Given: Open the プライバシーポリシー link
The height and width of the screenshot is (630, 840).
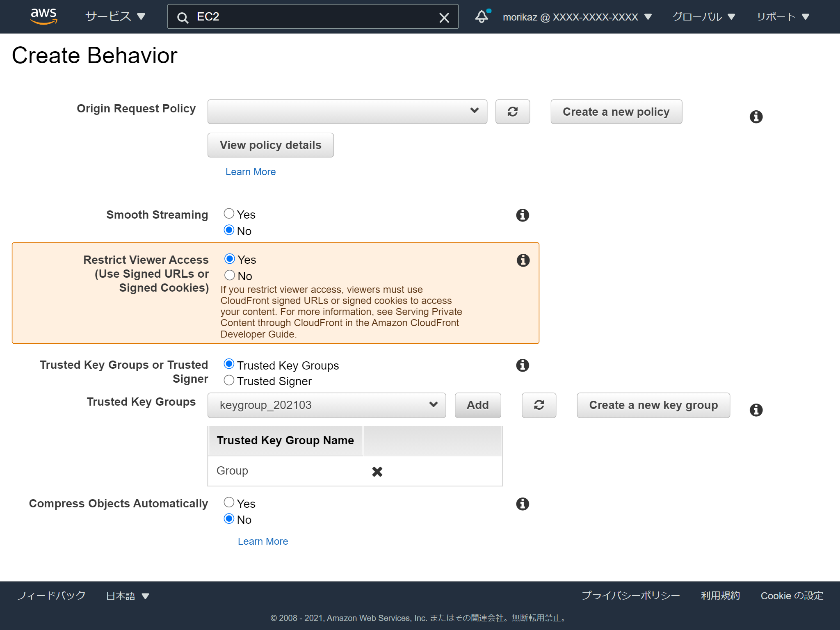Looking at the screenshot, I should (630, 596).
